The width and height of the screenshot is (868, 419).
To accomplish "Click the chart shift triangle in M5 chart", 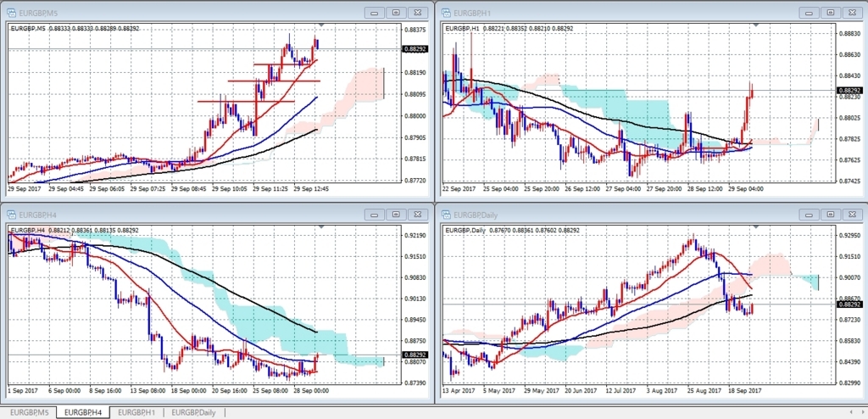I will coord(321,25).
